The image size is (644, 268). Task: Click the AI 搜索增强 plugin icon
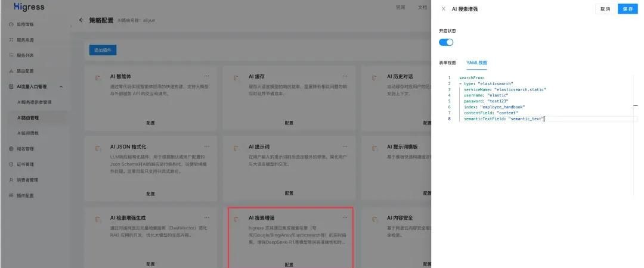(236, 219)
